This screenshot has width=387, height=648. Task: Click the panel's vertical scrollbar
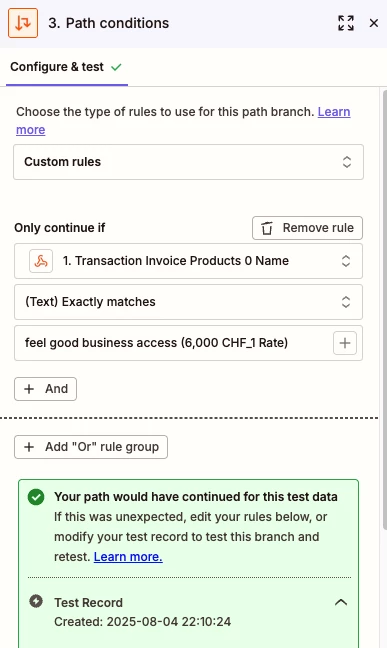(385, 310)
